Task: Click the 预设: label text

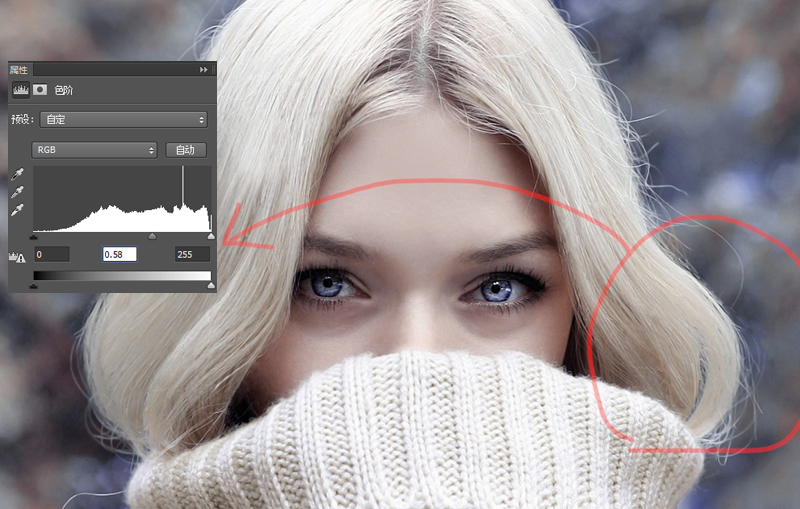Action: coord(22,119)
